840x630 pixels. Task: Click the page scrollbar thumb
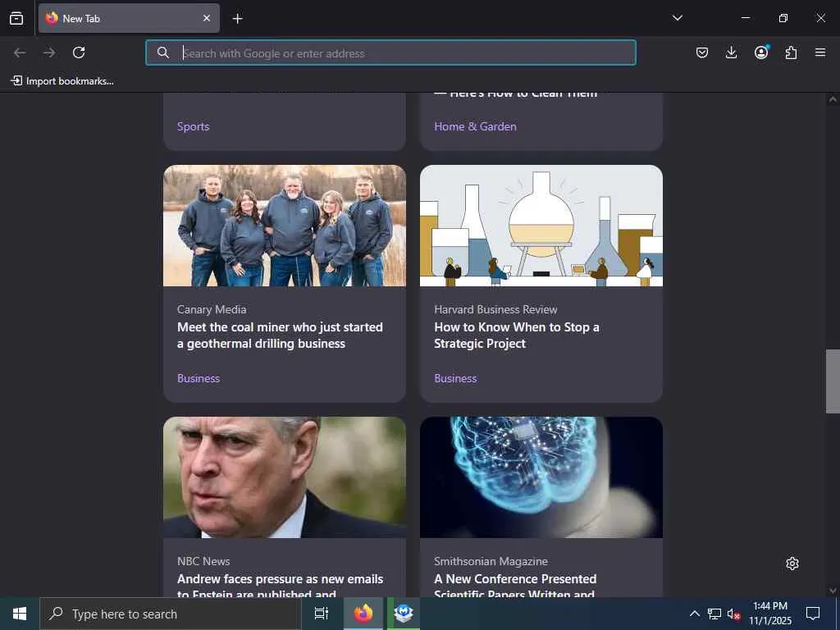[833, 381]
